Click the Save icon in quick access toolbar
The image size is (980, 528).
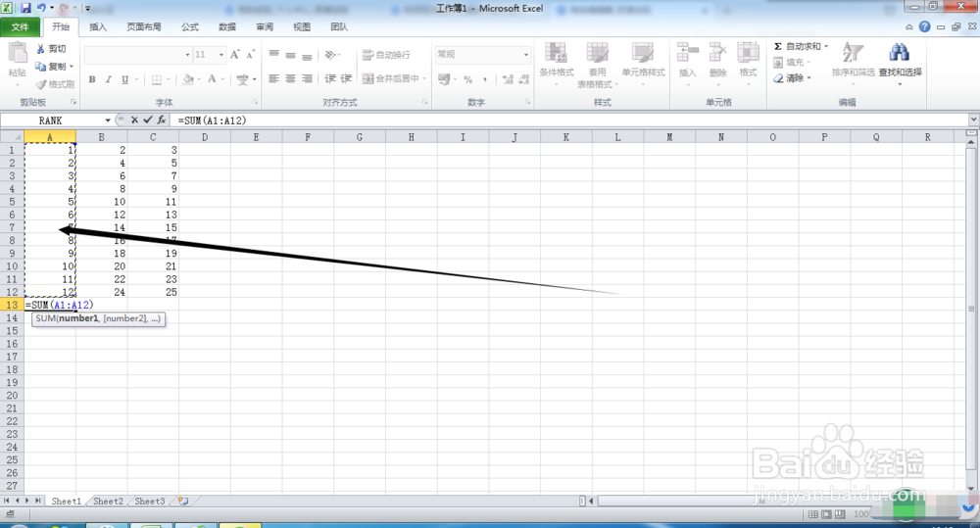[x=25, y=8]
